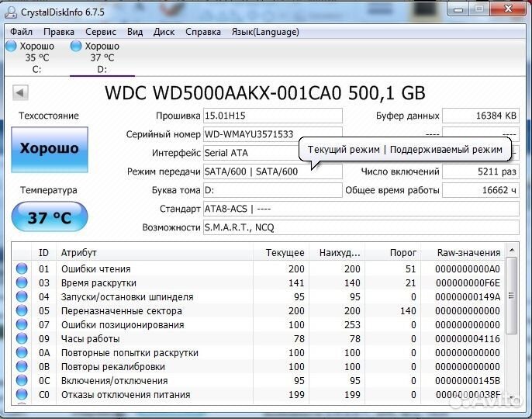Screen dimensions: 532x419
Task: Click worst value 253 in row 07
Action: (352, 325)
